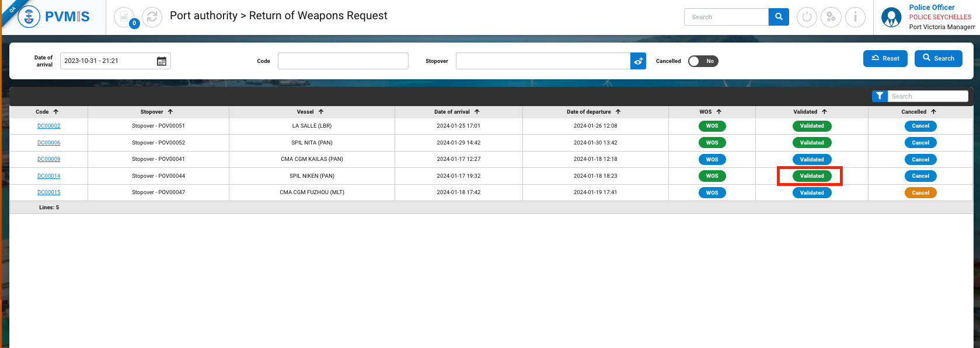Click the power logout icon
The width and height of the screenshot is (980, 348).
807,17
